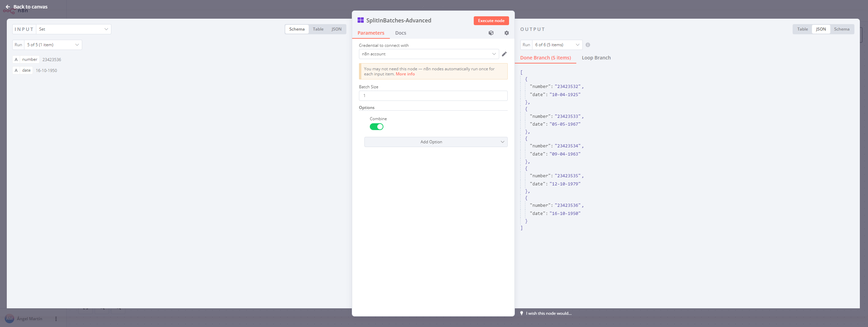Open node settings gear icon
868x327 pixels.
pyautogui.click(x=506, y=33)
